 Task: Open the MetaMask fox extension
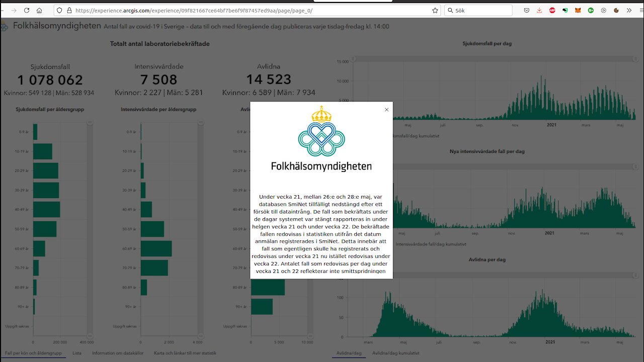click(578, 10)
